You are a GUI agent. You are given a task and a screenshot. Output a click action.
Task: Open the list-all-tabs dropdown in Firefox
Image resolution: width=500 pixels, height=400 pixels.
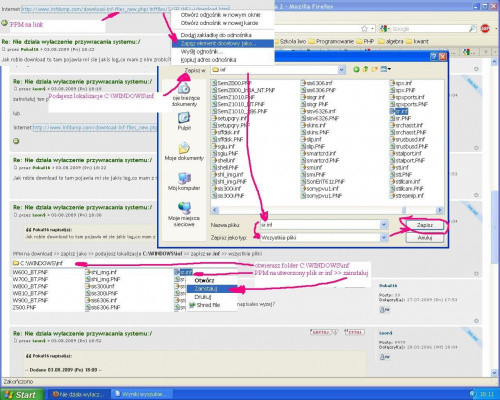pyautogui.click(x=495, y=52)
